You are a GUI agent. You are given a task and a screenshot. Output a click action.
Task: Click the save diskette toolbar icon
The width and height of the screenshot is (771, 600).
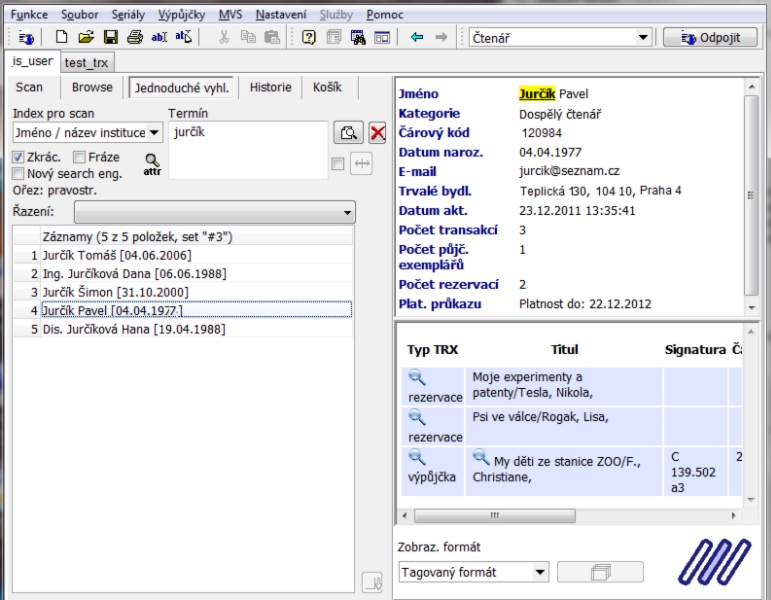point(110,38)
